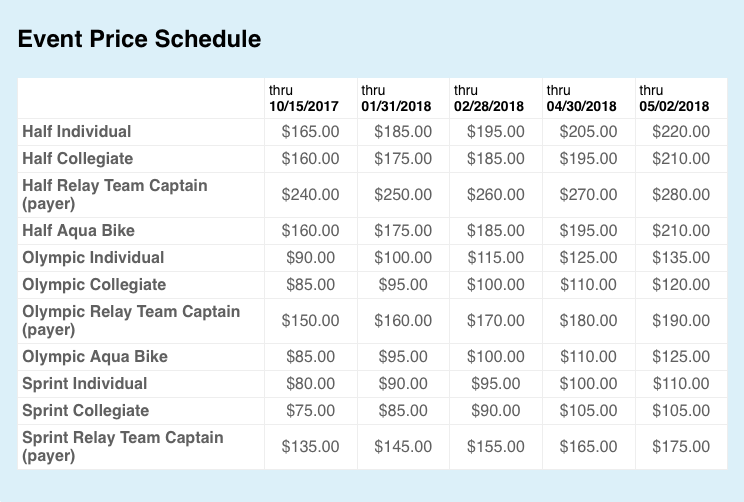Click the Event Price Schedule heading
This screenshot has height=502, width=744.
[x=139, y=39]
